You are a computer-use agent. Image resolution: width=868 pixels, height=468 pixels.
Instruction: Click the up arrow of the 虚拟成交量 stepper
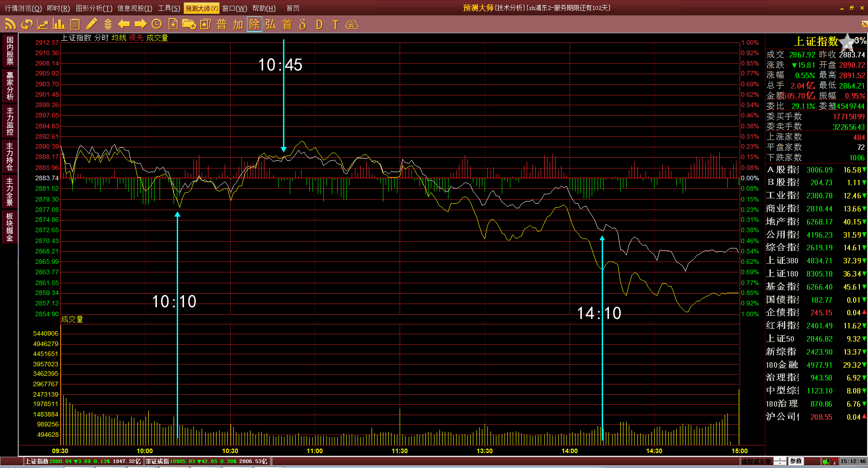point(780,459)
